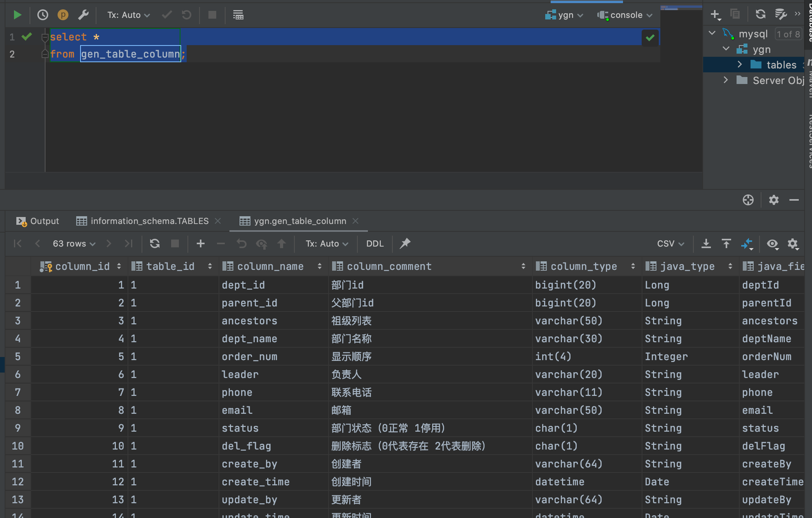Go to next results page
Image resolution: width=812 pixels, height=518 pixels.
[109, 243]
